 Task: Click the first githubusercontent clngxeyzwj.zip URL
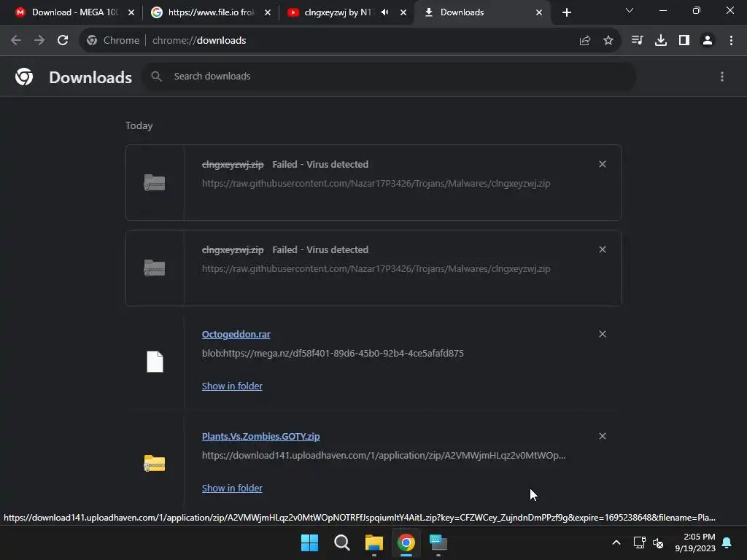[376, 183]
